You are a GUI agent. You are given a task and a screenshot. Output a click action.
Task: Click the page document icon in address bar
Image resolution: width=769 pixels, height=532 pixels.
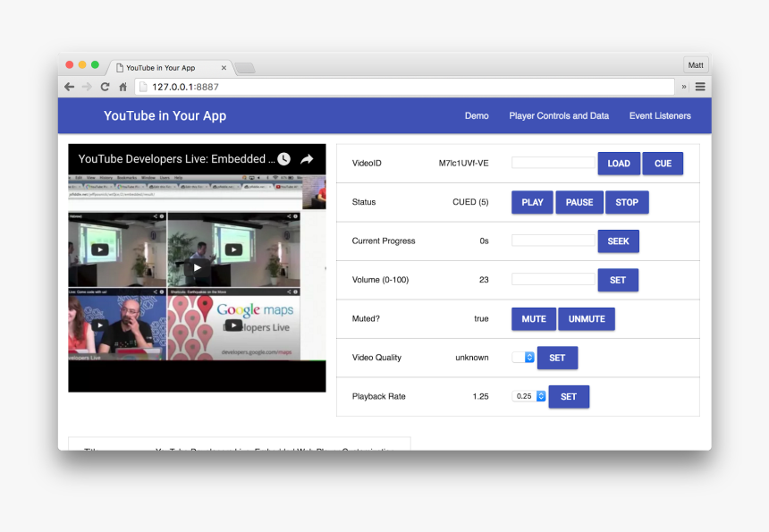(x=143, y=87)
